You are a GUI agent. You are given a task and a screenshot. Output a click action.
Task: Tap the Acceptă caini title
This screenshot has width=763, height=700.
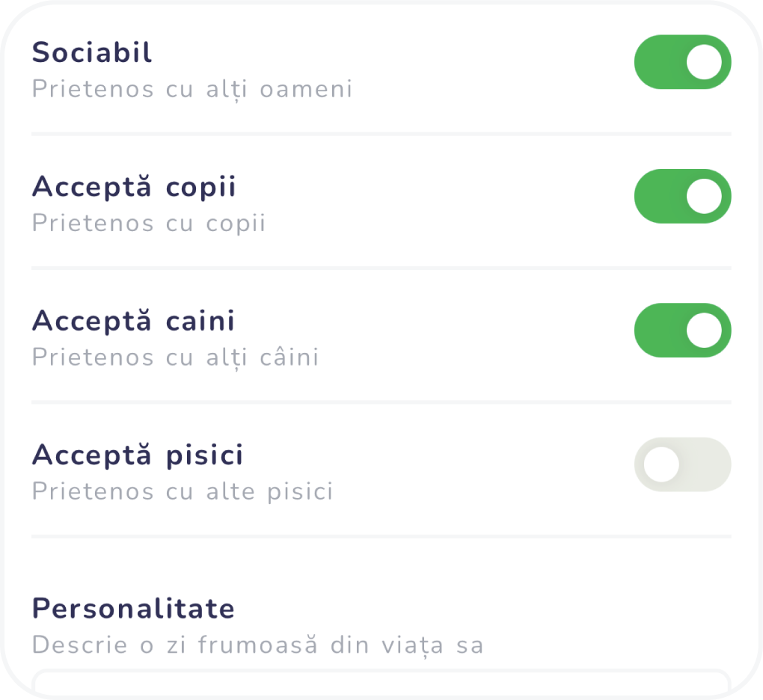134,321
